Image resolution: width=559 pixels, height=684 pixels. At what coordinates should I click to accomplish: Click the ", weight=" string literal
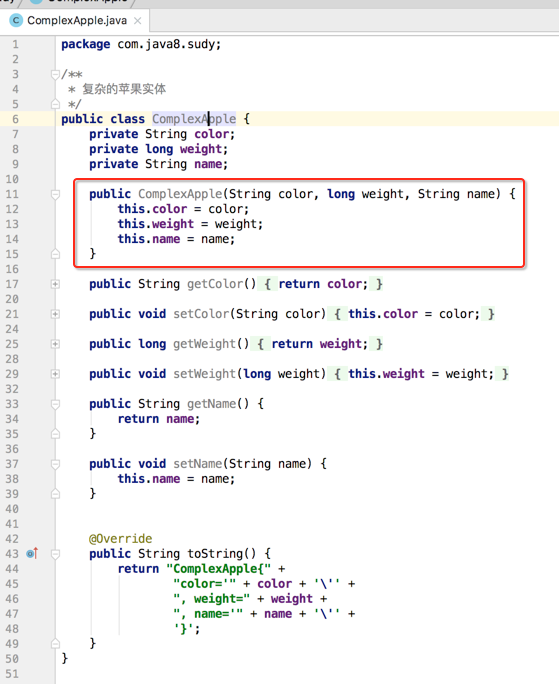coord(211,598)
